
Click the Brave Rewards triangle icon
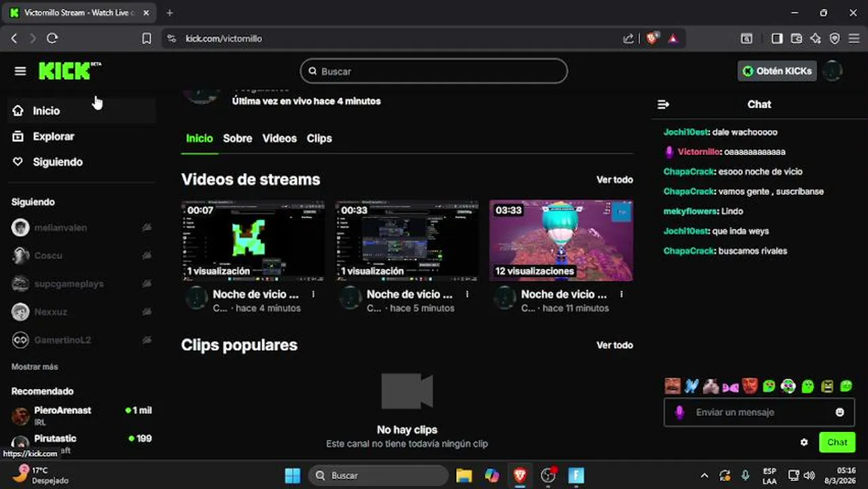(x=673, y=39)
